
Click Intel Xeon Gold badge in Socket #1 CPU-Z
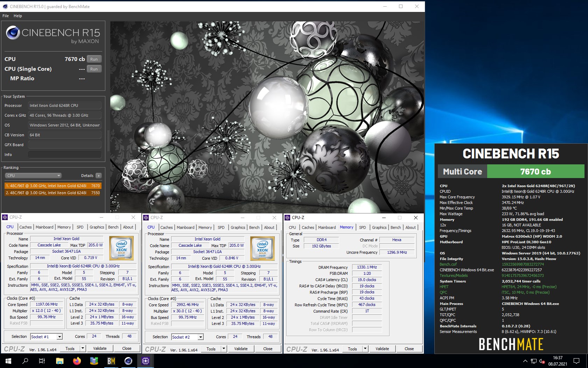tap(121, 248)
